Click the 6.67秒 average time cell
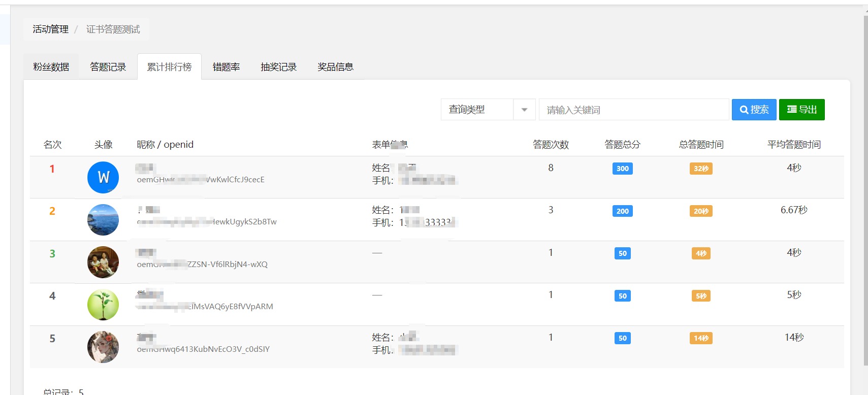The image size is (868, 395). click(794, 210)
